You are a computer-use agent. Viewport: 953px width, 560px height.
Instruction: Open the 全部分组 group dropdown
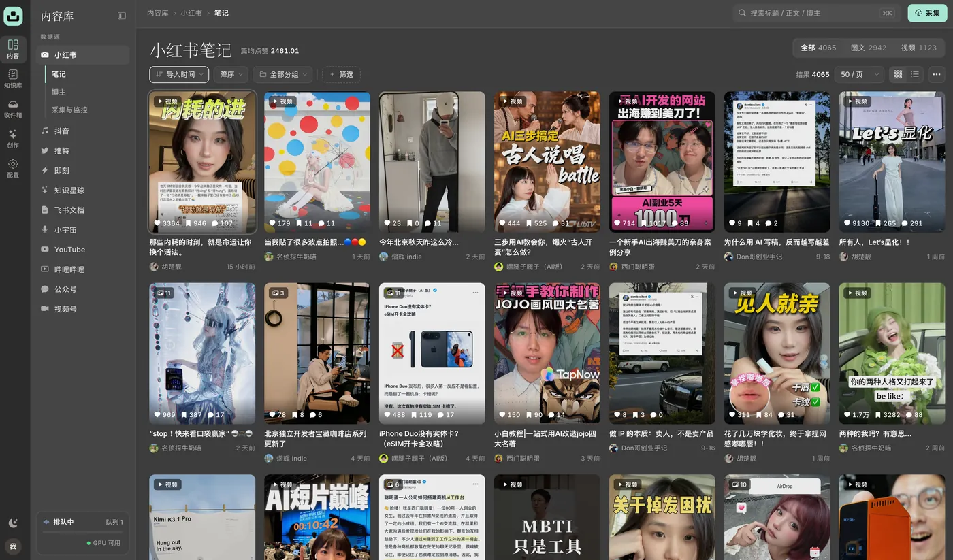pyautogui.click(x=284, y=74)
